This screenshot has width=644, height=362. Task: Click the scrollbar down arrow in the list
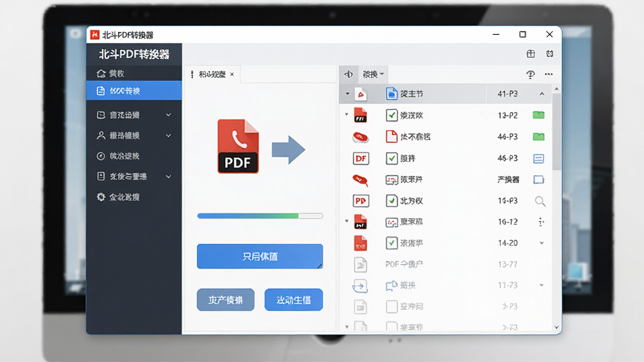pyautogui.click(x=557, y=327)
